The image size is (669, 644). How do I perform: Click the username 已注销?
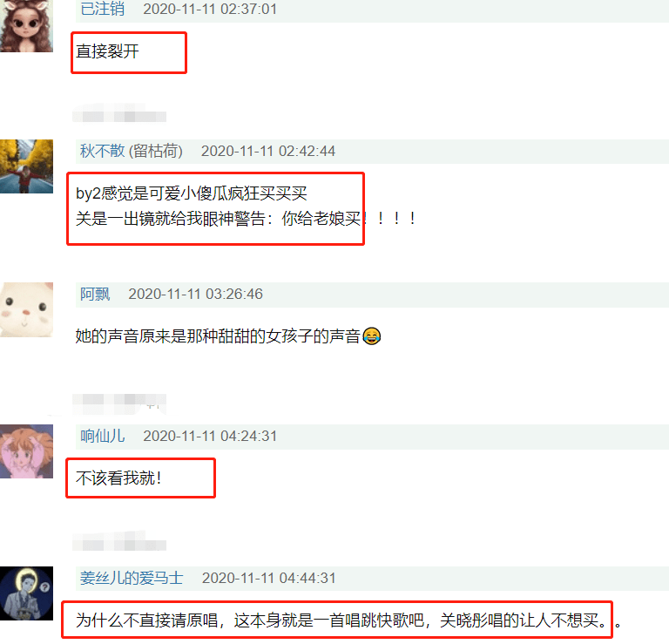click(103, 9)
